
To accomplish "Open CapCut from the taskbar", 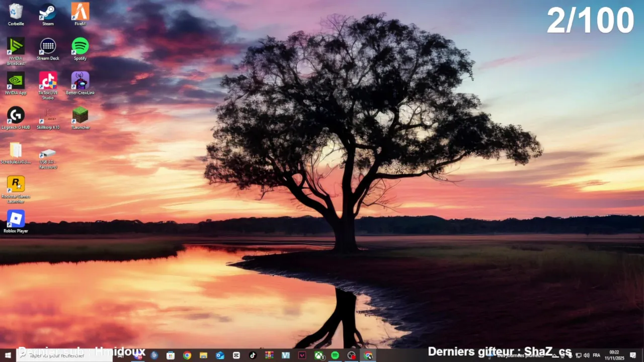I will coord(236,355).
